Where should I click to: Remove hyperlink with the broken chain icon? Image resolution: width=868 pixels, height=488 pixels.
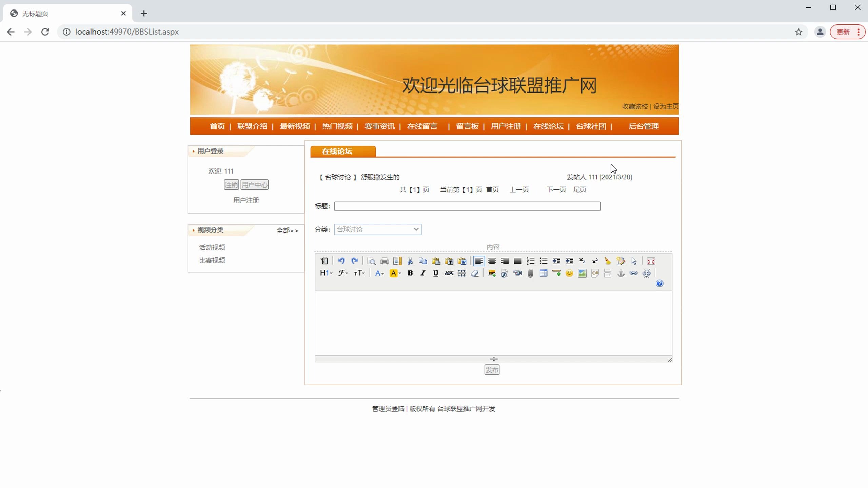pos(647,273)
